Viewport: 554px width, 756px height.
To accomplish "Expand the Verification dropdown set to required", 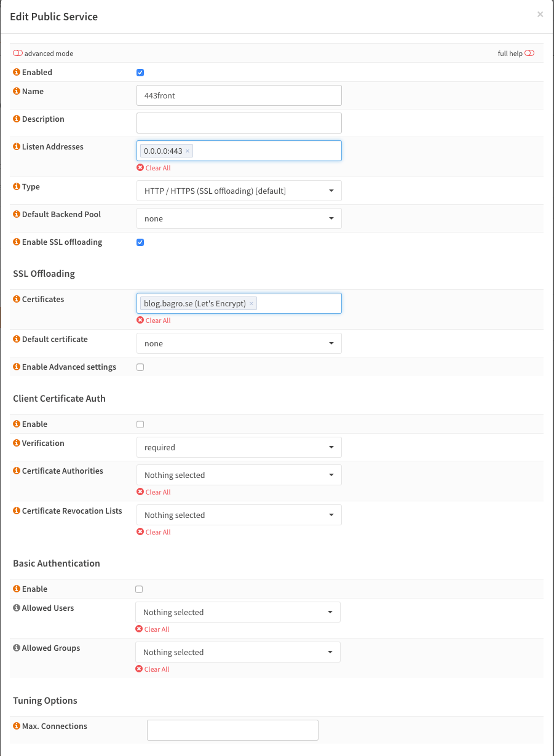I will (x=239, y=447).
